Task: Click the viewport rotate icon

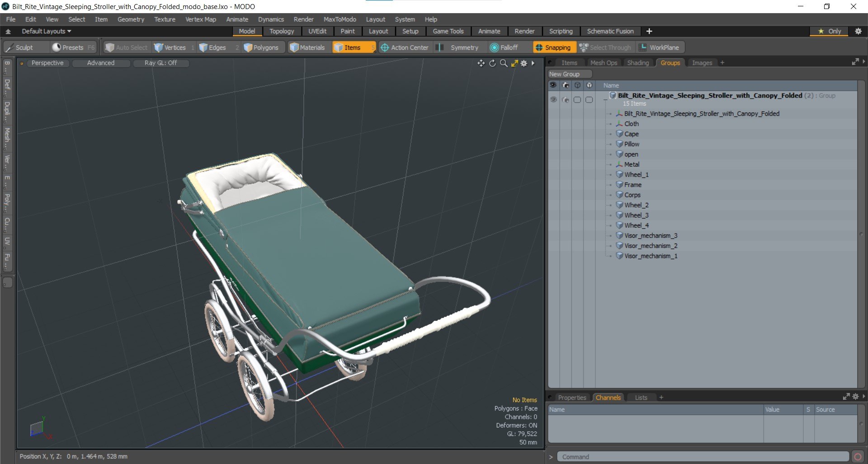Action: tap(492, 63)
